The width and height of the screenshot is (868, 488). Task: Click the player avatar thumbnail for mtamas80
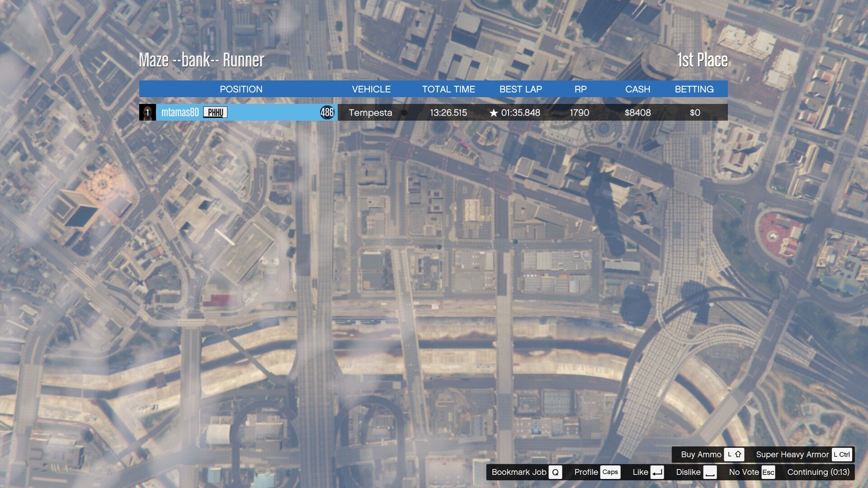click(147, 113)
